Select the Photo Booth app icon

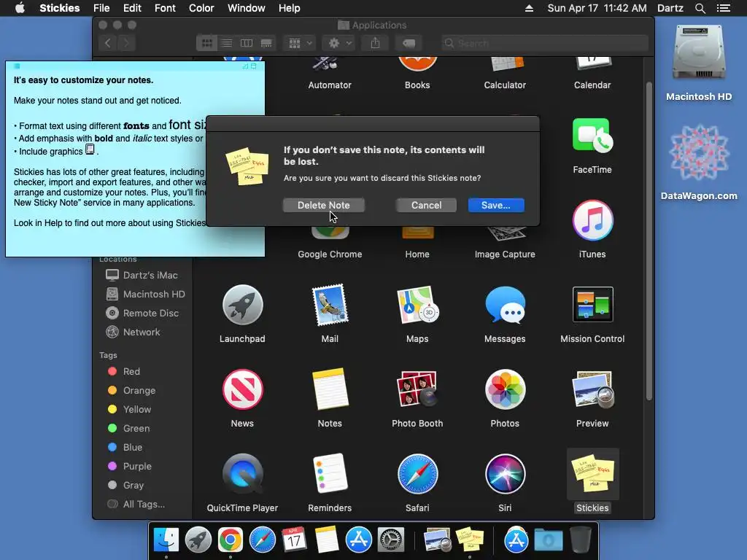pos(417,389)
